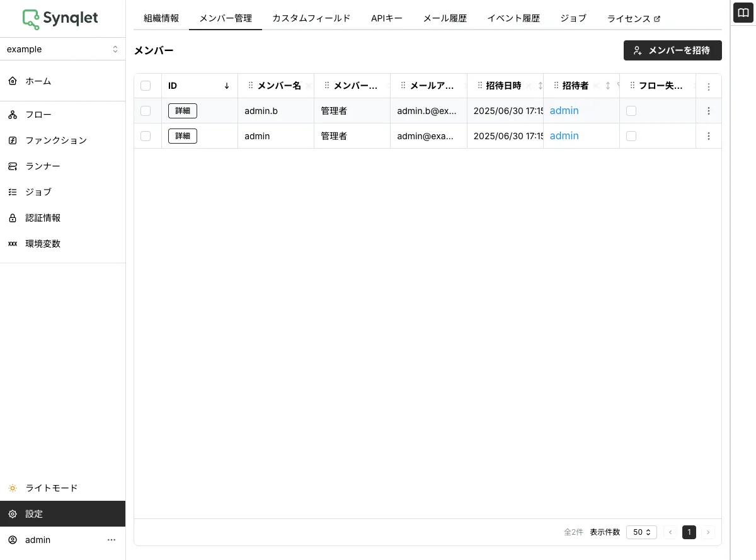Click the admin user avatar icon

click(13, 540)
